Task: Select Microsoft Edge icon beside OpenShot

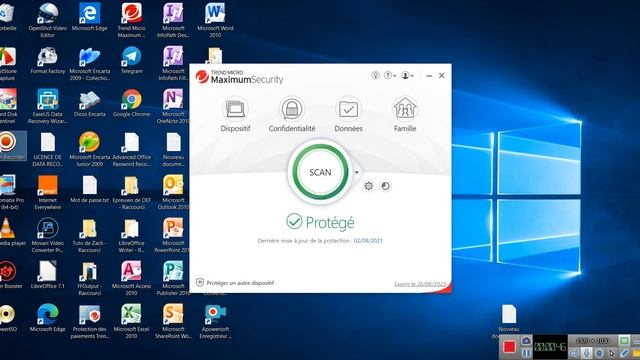Action: coord(89,17)
